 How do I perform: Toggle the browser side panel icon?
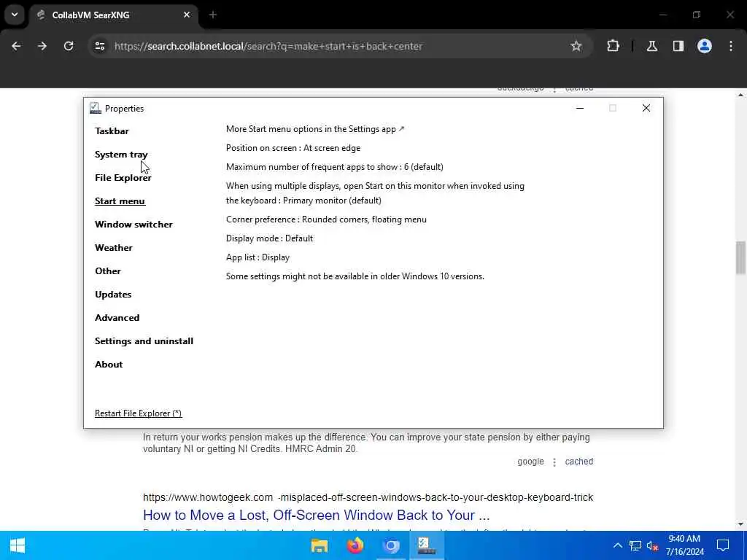(x=678, y=46)
